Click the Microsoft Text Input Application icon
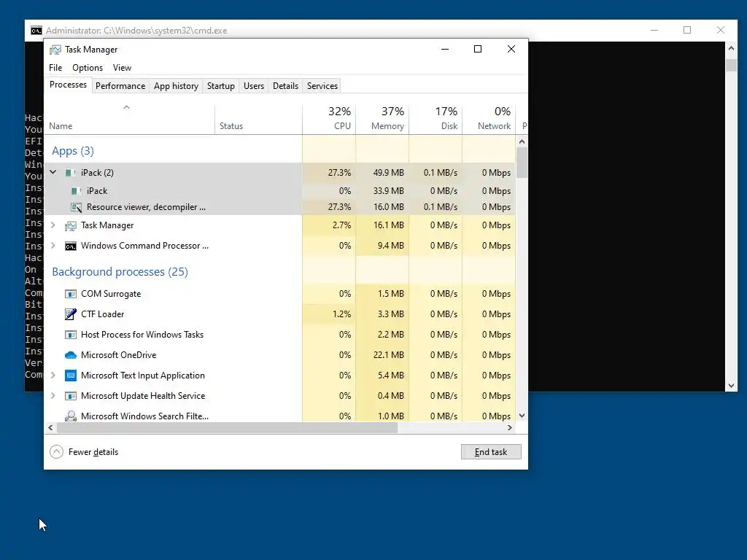This screenshot has width=747, height=560. tap(71, 376)
